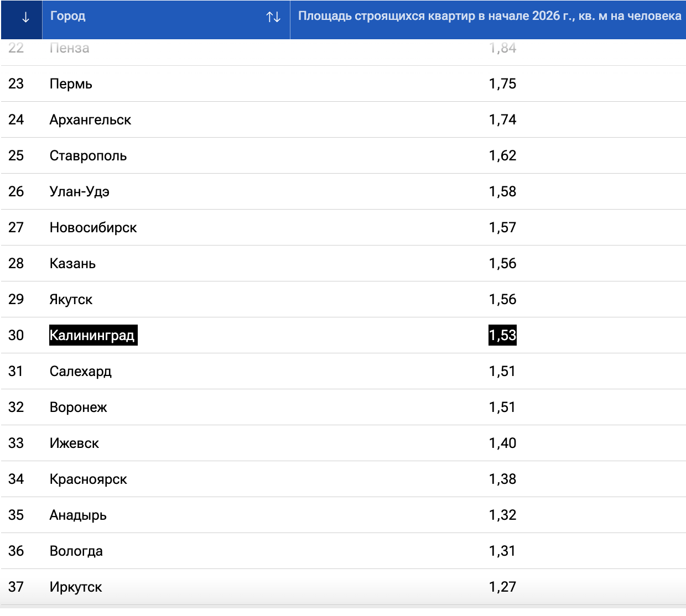The width and height of the screenshot is (686, 616).
Task: Select the Красноярск row
Action: [88, 479]
